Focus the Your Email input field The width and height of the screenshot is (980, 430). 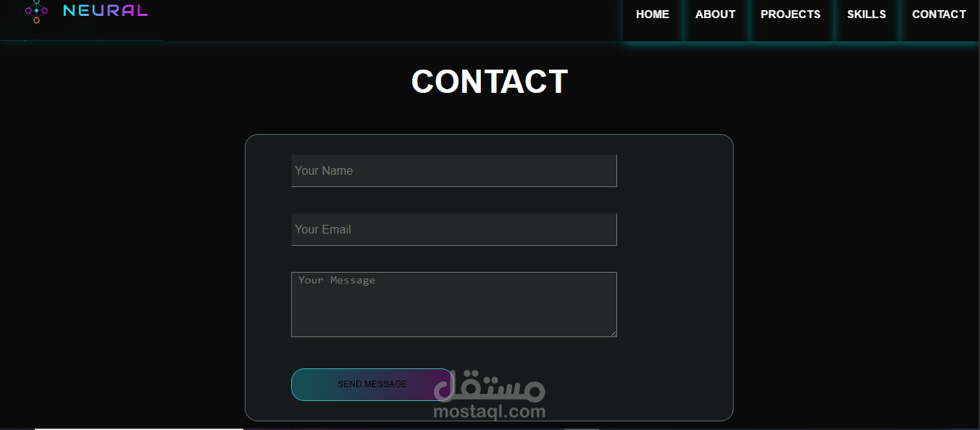tap(454, 229)
